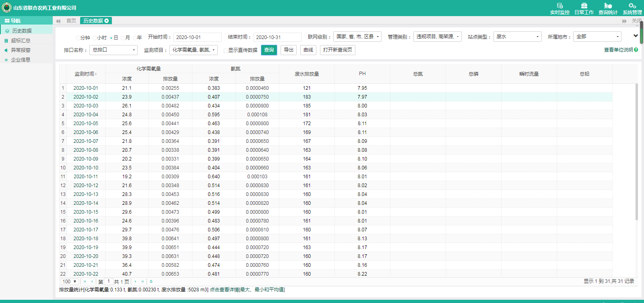Select the 小时 (hour) radio button
The height and width of the screenshot is (303, 644).
(x=95, y=38)
